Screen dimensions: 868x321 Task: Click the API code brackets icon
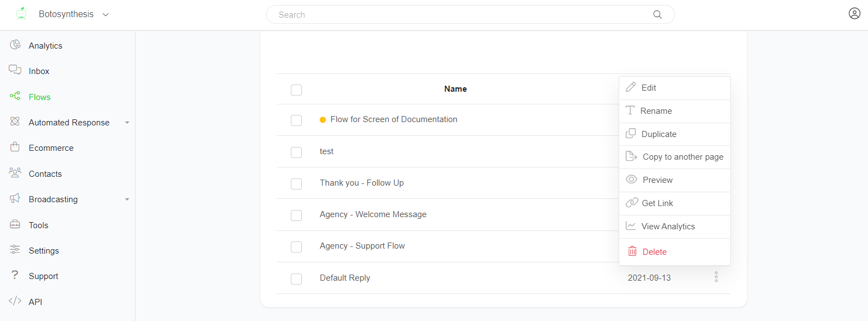coord(15,301)
